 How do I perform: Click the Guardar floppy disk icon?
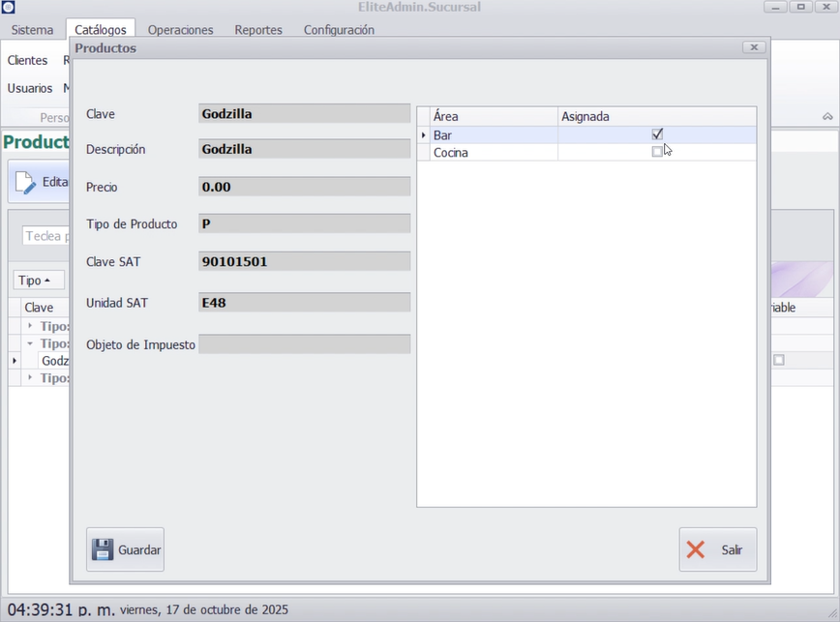click(103, 549)
